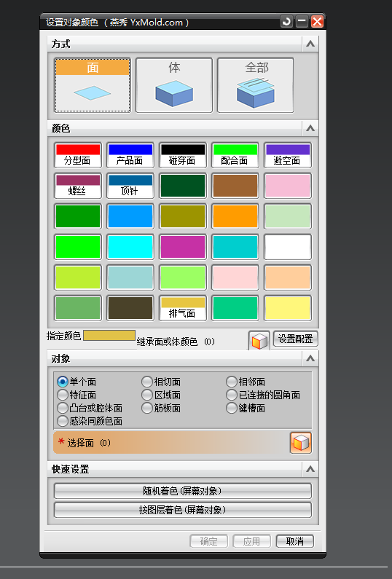Select the 特征面 radio button
This screenshot has width=392, height=579.
pos(63,395)
